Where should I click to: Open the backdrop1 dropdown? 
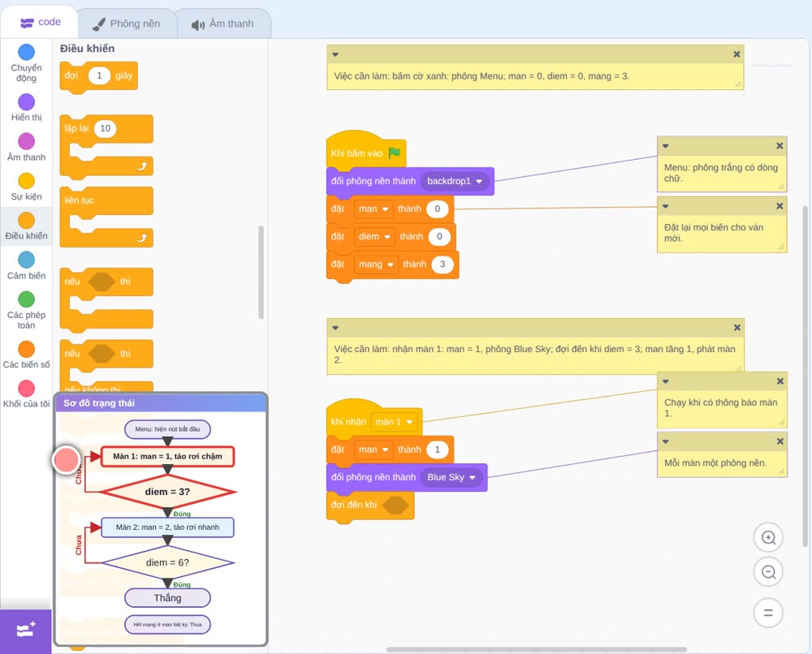click(x=455, y=181)
